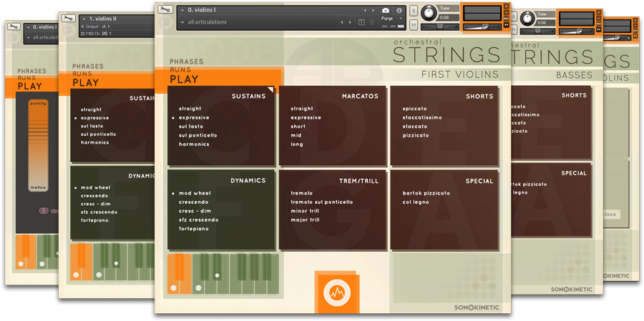Click the wrench icon in violins II panel
The image size is (644, 321).
69,19
